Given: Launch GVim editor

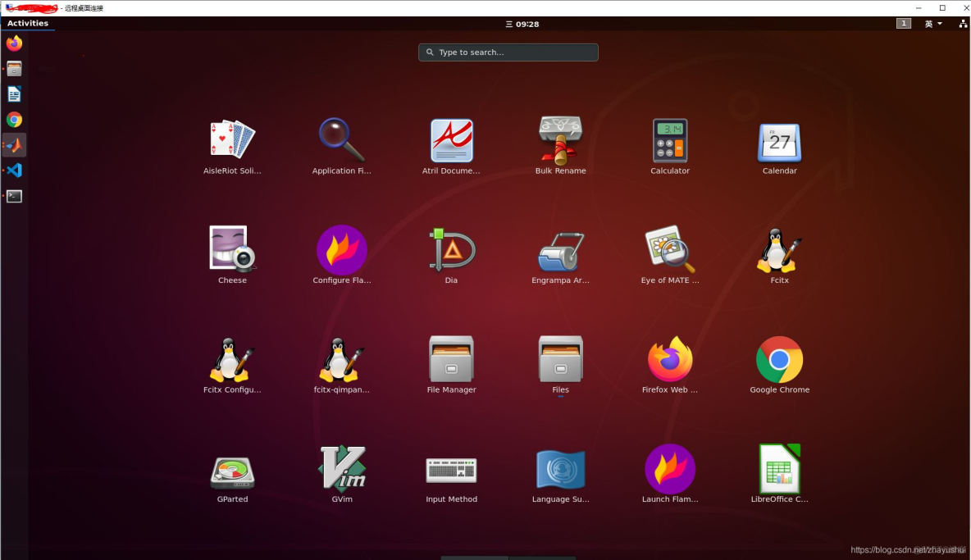Looking at the screenshot, I should (342, 474).
